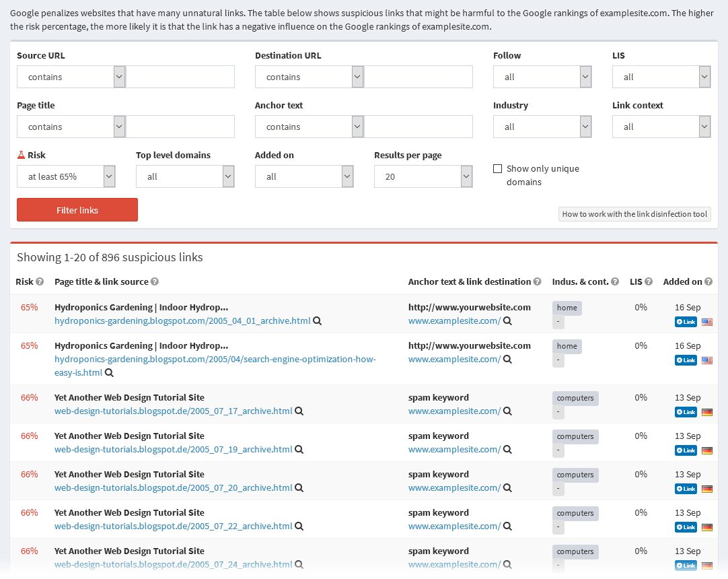Click help icon beside Added on header
728x579 pixels.
click(x=708, y=282)
